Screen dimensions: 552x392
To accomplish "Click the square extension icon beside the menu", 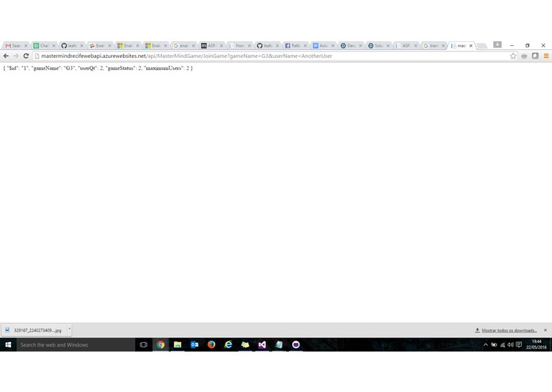I will 535,56.
